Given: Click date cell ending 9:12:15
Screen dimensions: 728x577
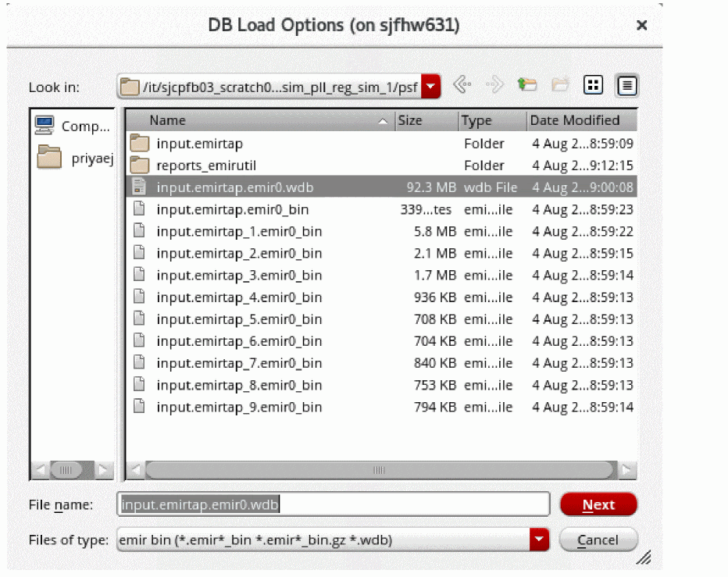Looking at the screenshot, I should click(583, 166).
